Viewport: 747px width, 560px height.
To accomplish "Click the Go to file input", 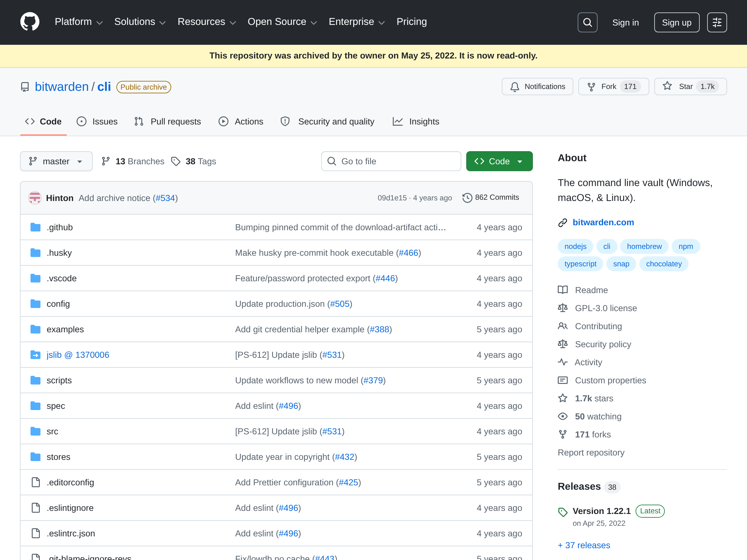I will point(391,161).
